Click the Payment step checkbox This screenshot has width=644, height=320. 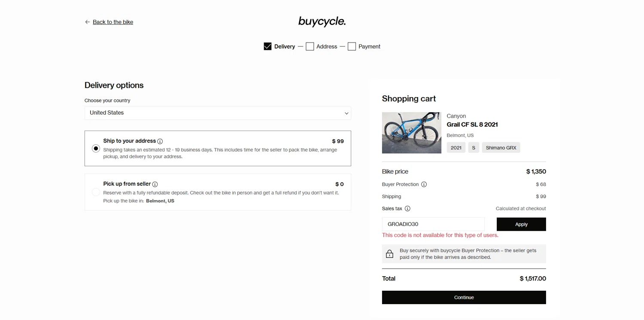coord(352,46)
